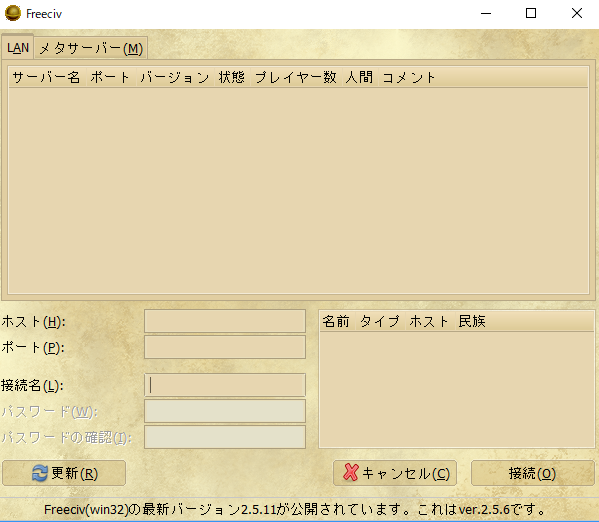
Task: Click the 接続名(L) input field
Action: 225,385
